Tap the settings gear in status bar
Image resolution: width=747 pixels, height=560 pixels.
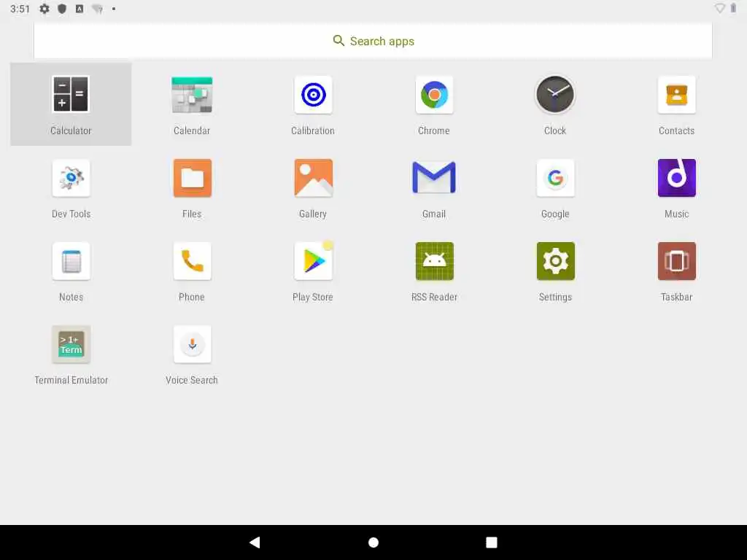pos(44,9)
